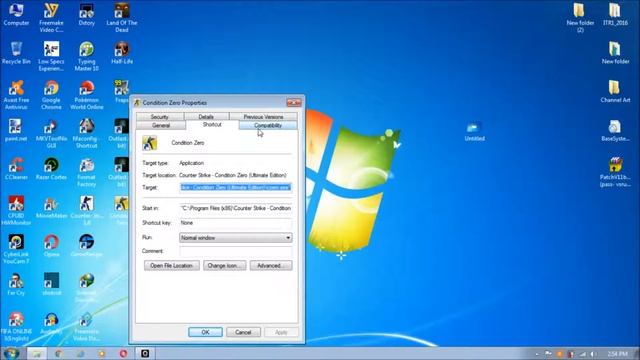Click Open File Location button
640x360 pixels.
tap(171, 265)
